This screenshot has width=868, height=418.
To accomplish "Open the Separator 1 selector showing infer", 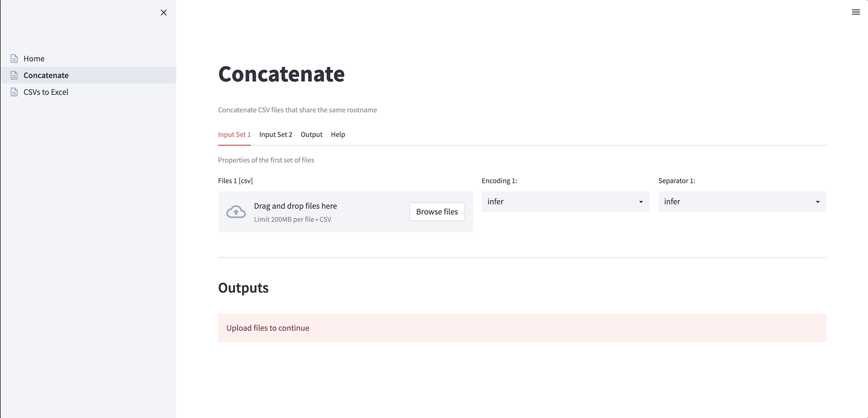I will [x=742, y=201].
